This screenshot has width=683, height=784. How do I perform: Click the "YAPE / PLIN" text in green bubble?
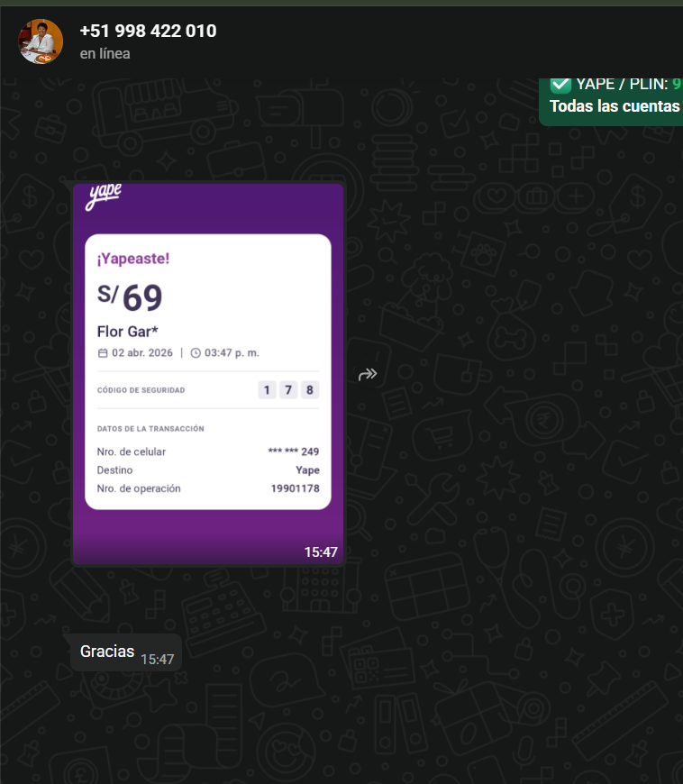pos(622,84)
